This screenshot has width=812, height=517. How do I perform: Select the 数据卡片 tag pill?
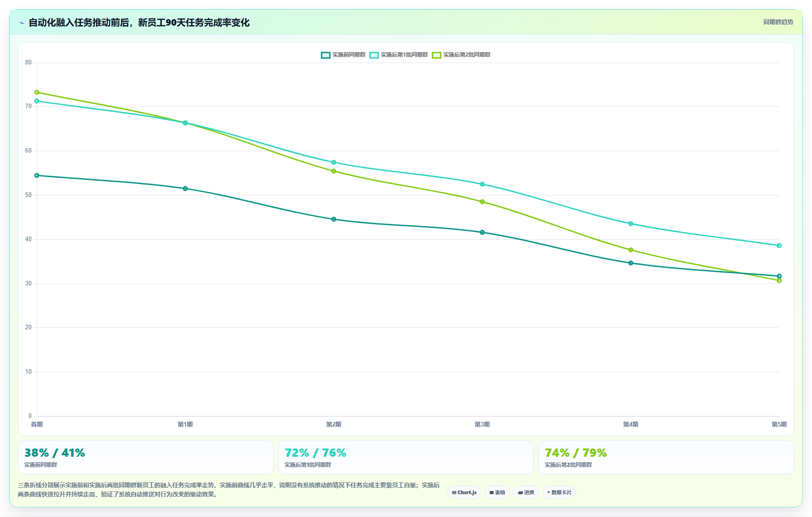click(x=559, y=492)
